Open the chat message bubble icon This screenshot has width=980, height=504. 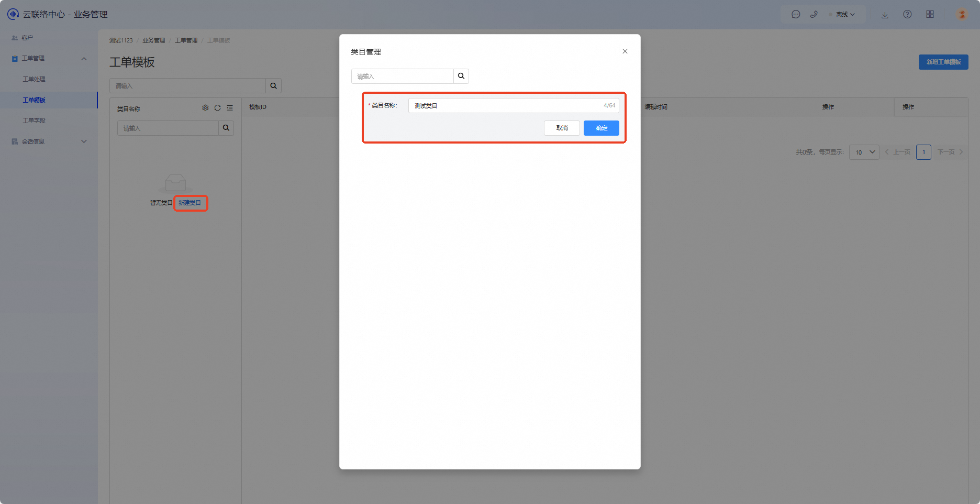click(796, 15)
